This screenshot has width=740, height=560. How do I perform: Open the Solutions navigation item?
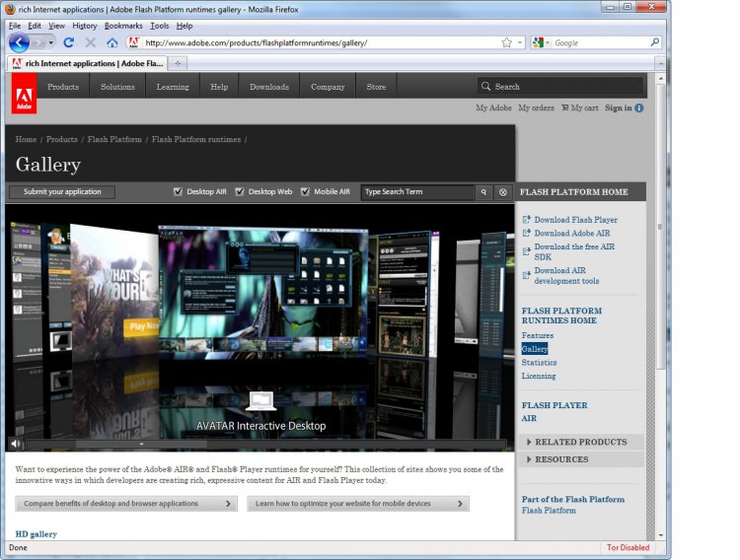pos(117,87)
